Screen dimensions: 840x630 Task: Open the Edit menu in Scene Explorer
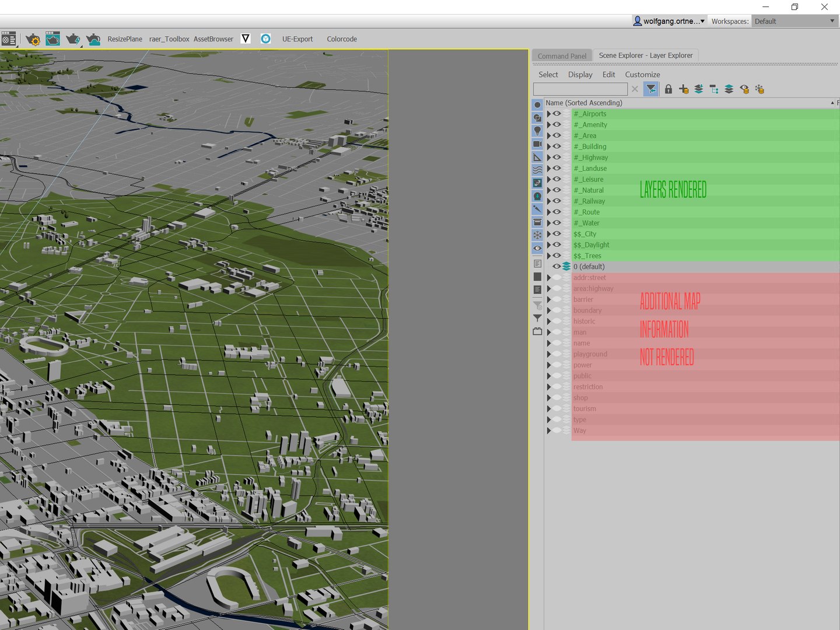click(608, 75)
